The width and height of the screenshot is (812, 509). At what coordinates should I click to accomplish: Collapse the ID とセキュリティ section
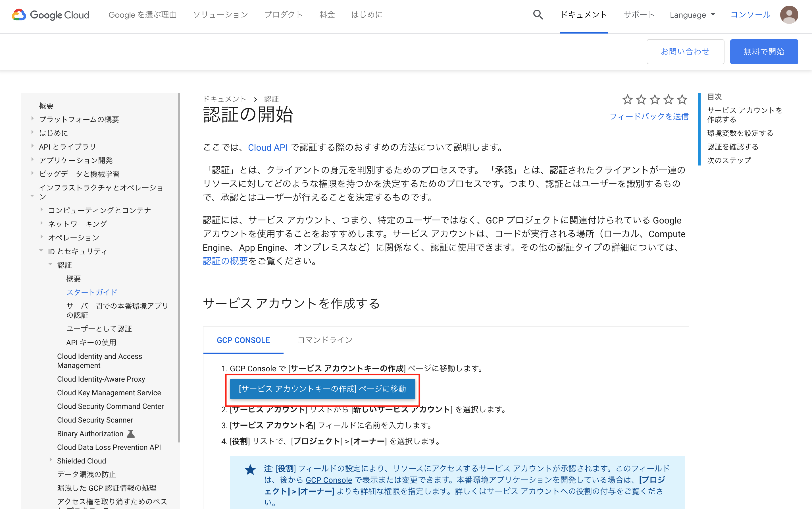pos(41,251)
